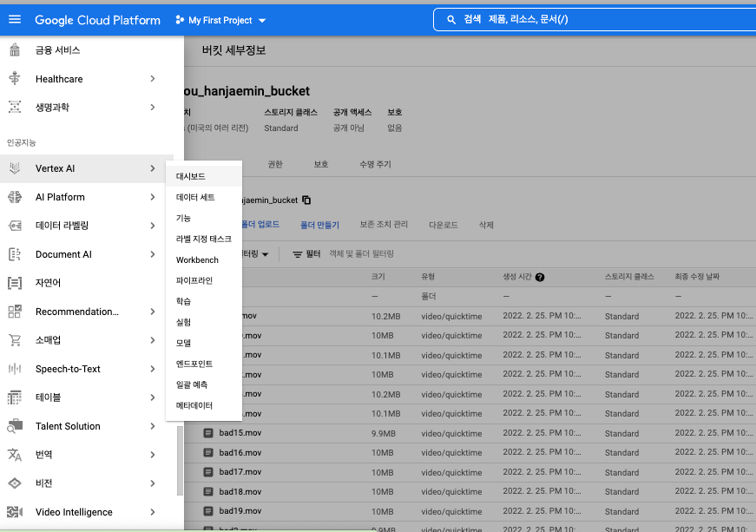Screen dimensions: 756x532
Task: Click the 비전 vision icon
Action: click(x=15, y=483)
